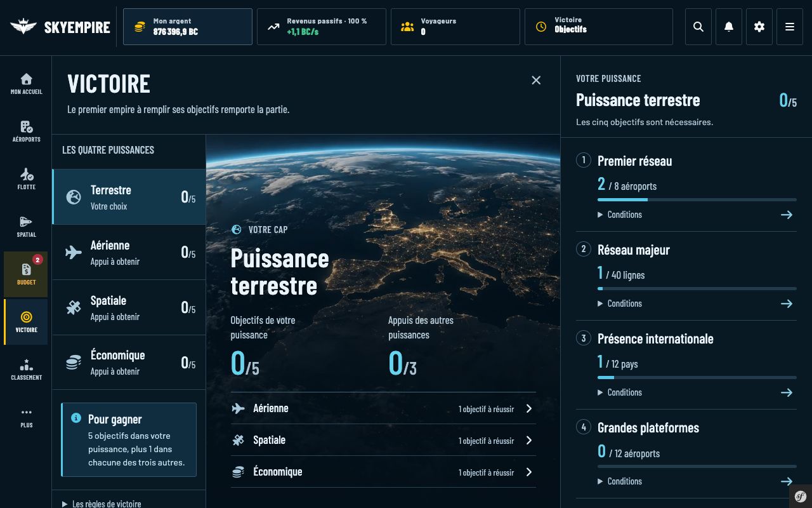Open Économique row, 1 objectif à réussir

[x=383, y=472]
